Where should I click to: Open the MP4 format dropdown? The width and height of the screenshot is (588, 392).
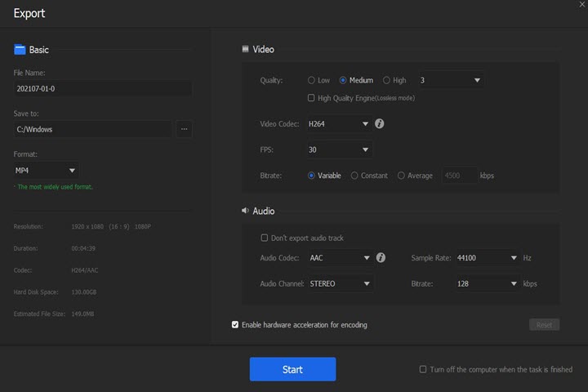47,171
